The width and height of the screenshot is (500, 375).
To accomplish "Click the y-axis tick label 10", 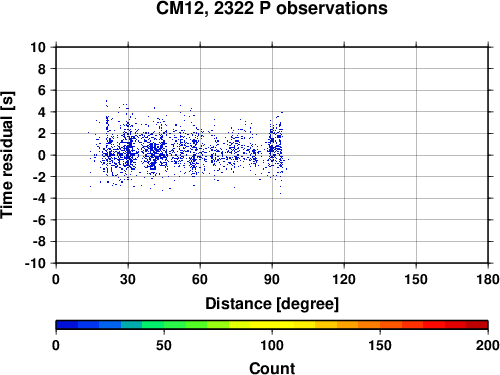I will pos(38,47).
